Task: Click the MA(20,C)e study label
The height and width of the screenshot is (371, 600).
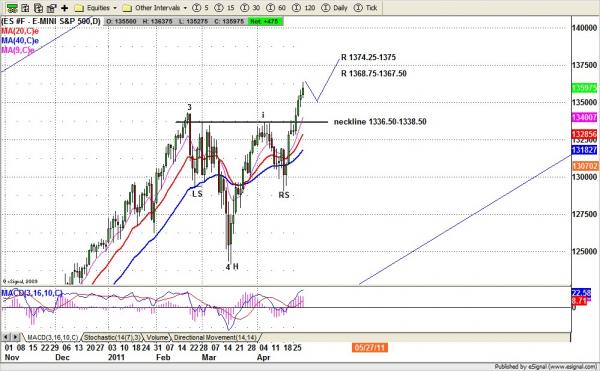Action: (x=20, y=31)
